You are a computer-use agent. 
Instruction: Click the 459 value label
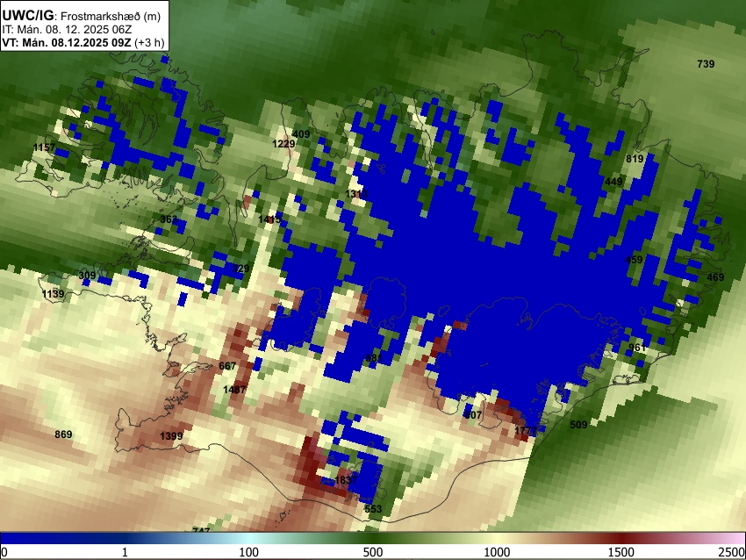[x=634, y=260]
